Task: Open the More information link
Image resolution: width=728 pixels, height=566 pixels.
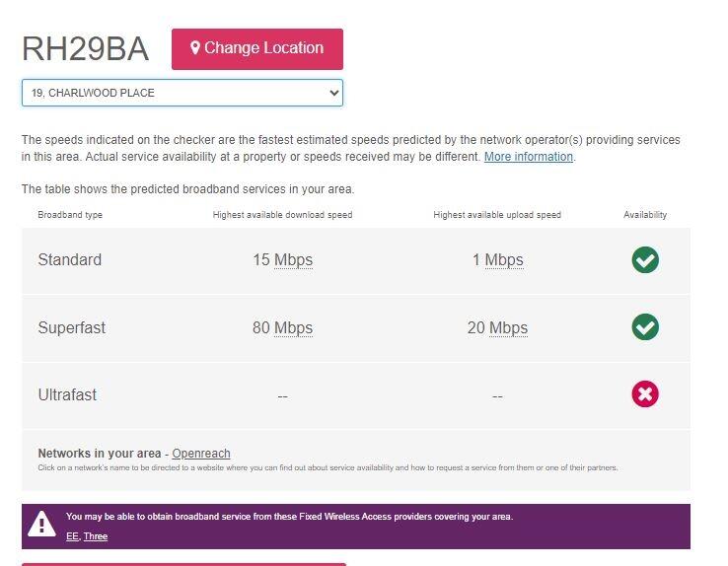Action: coord(528,157)
